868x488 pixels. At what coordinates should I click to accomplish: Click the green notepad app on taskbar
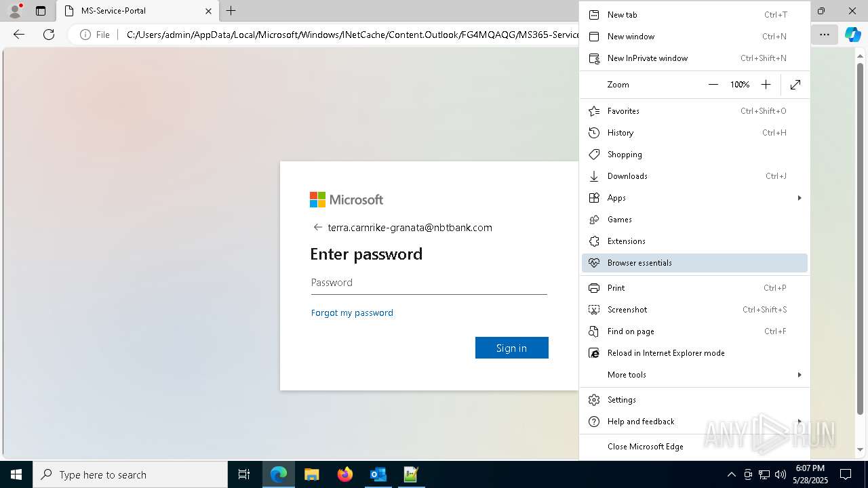(x=411, y=474)
